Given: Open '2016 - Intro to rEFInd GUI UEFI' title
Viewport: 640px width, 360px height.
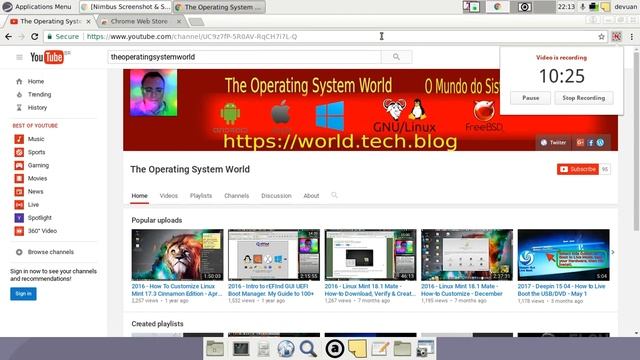Looking at the screenshot, I should [x=271, y=290].
